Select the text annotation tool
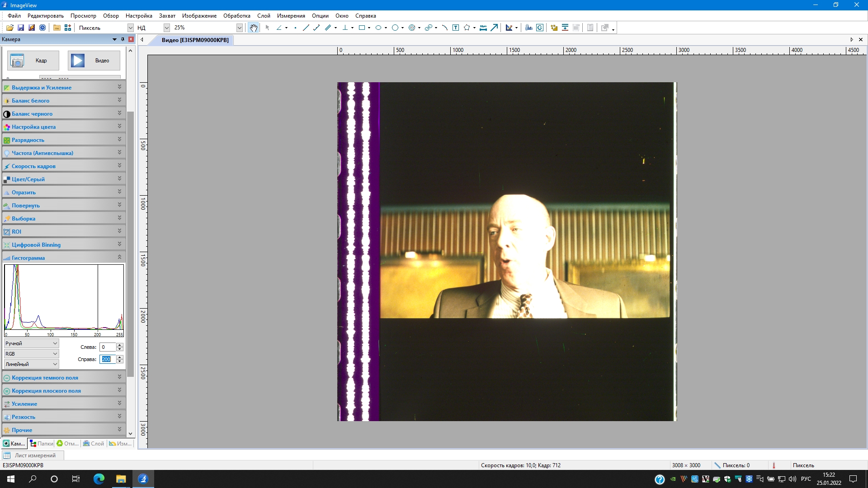This screenshot has height=488, width=868. (x=456, y=28)
